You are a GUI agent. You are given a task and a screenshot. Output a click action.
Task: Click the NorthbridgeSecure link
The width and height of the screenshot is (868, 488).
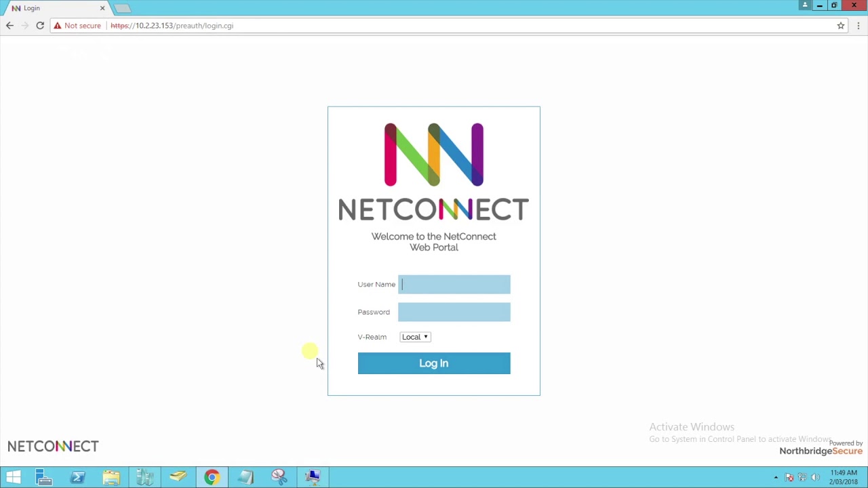point(821,451)
